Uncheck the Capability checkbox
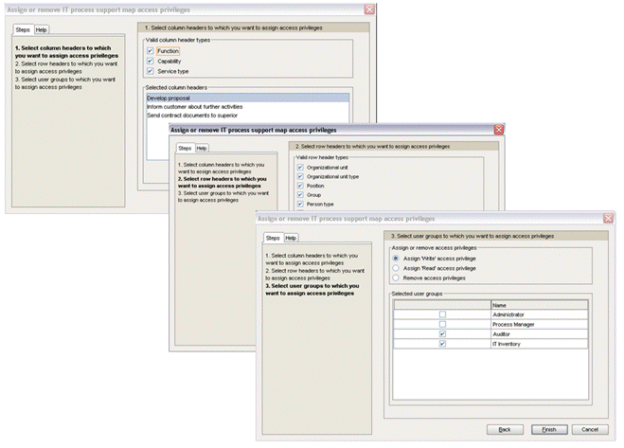This screenshot has width=624, height=448. (150, 61)
